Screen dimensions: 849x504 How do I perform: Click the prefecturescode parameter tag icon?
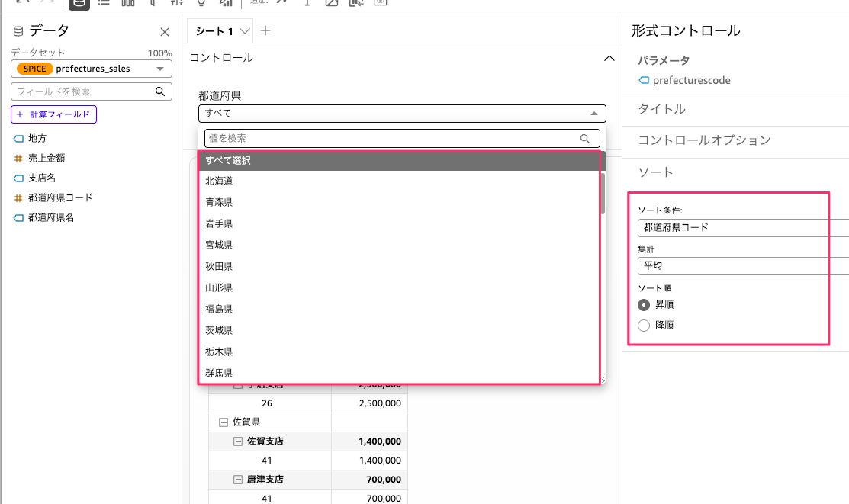tap(644, 80)
